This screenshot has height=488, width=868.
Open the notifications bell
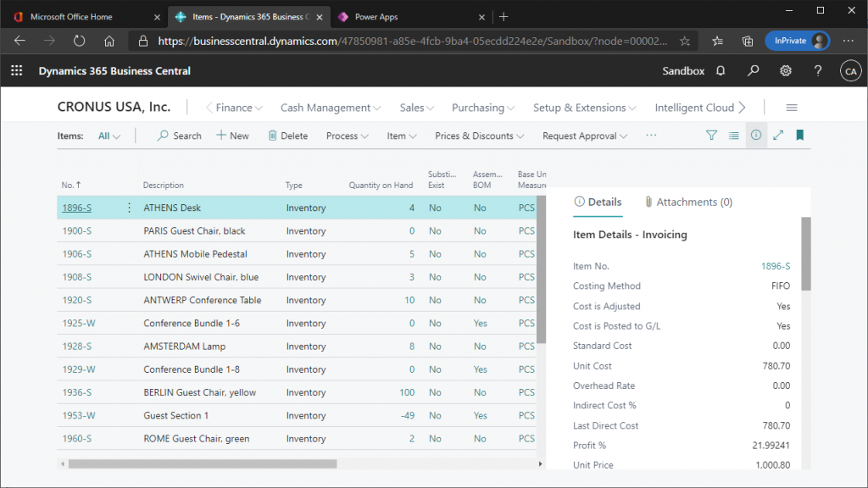[721, 71]
